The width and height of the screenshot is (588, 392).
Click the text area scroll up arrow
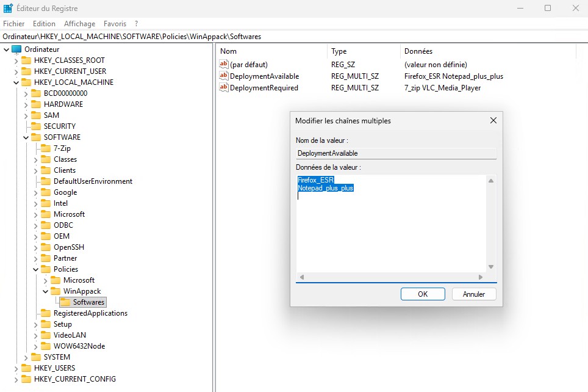491,181
